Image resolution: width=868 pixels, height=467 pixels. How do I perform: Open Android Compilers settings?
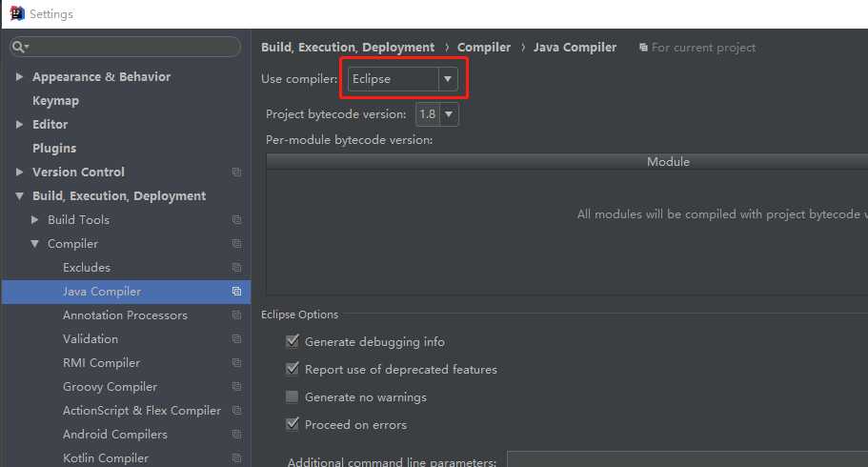[x=114, y=434]
